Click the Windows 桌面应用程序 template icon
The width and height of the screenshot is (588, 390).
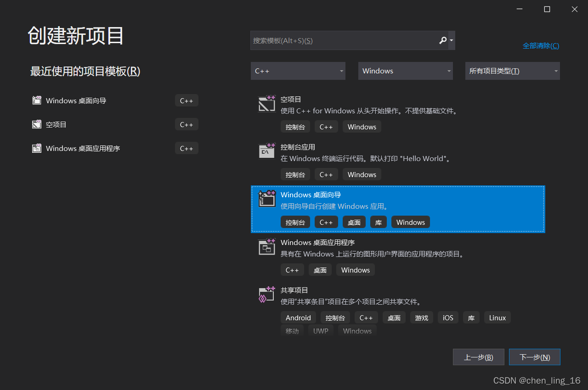[x=266, y=247]
